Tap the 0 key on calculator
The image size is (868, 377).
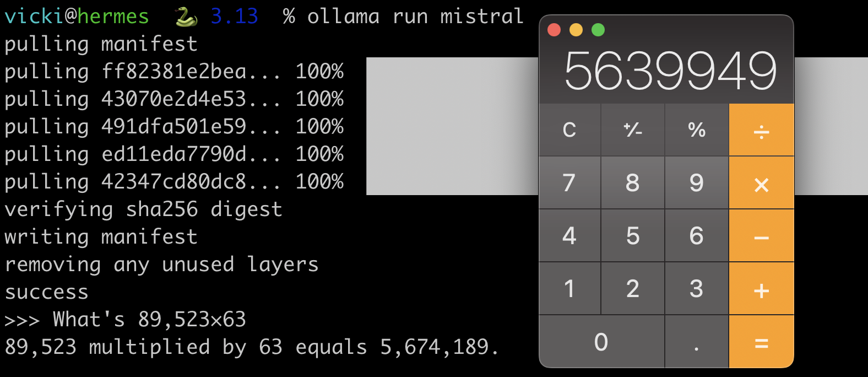pyautogui.click(x=601, y=342)
